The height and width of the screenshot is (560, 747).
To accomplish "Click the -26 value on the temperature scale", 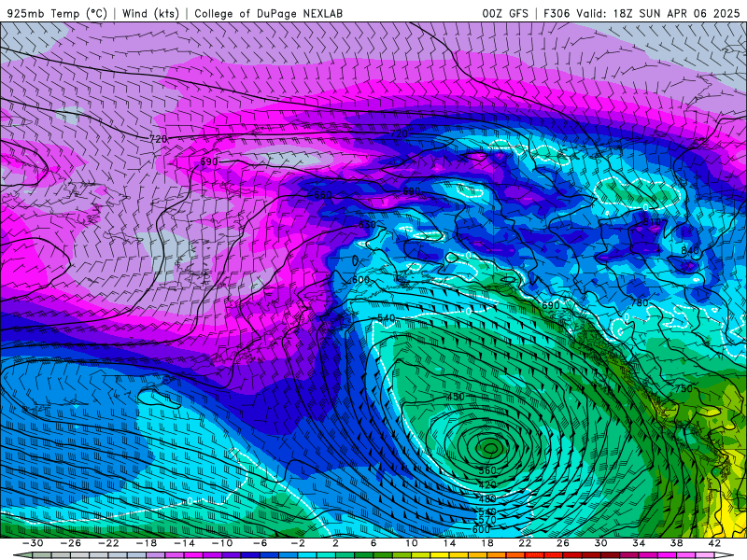I will 71,543.
